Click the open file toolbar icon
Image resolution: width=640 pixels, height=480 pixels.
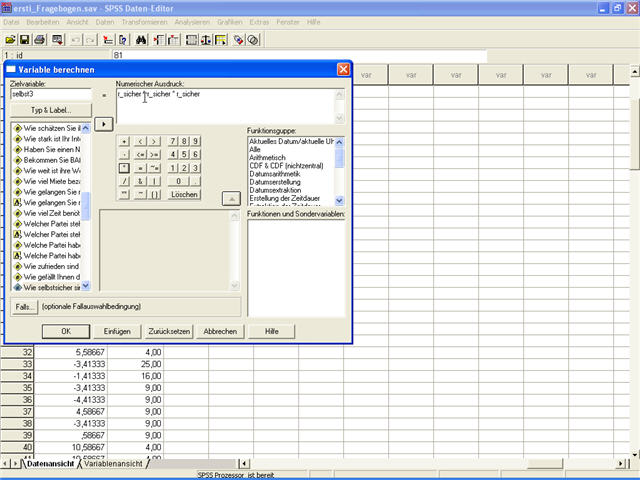pyautogui.click(x=10, y=39)
